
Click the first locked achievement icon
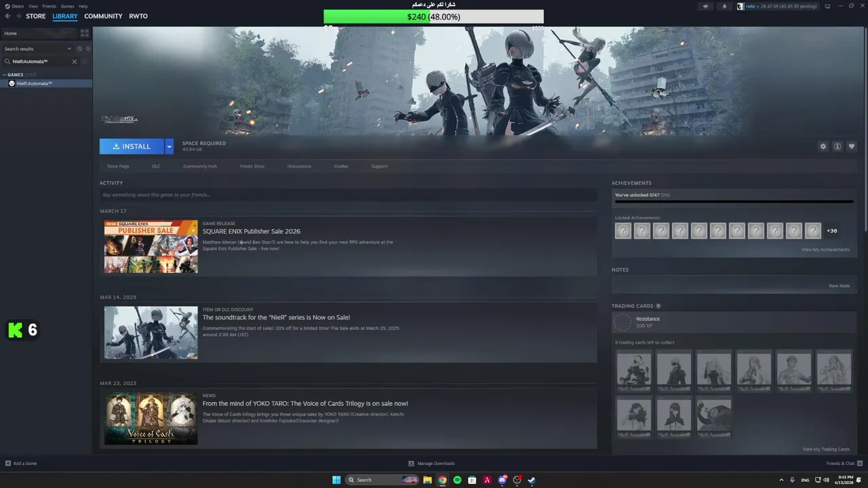[623, 230]
